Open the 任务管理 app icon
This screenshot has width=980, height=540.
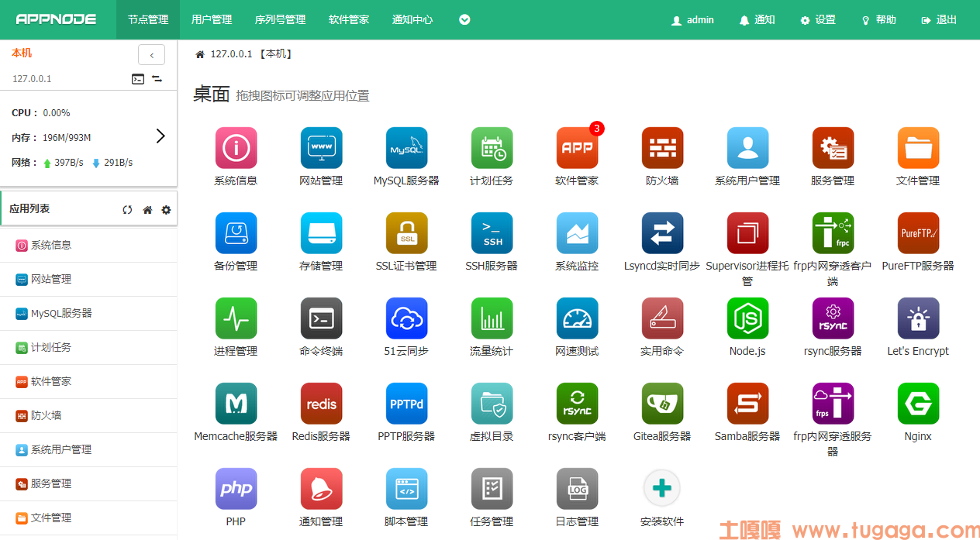point(492,489)
